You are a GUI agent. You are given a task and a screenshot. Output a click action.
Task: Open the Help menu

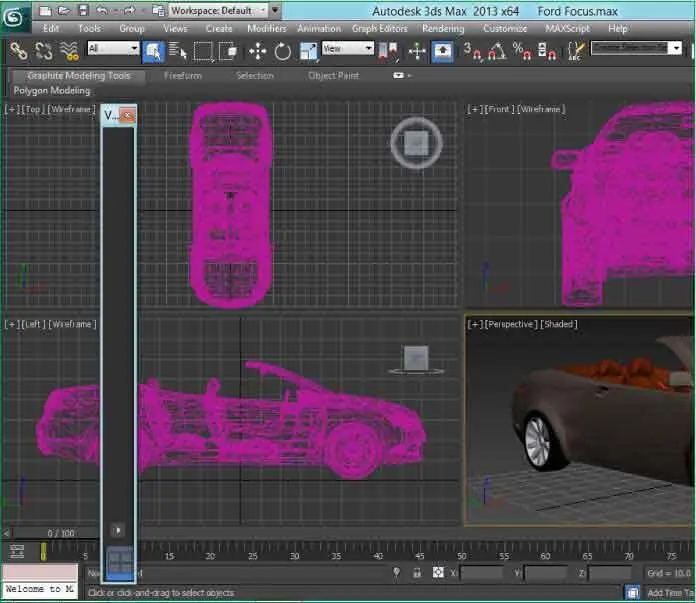click(617, 28)
